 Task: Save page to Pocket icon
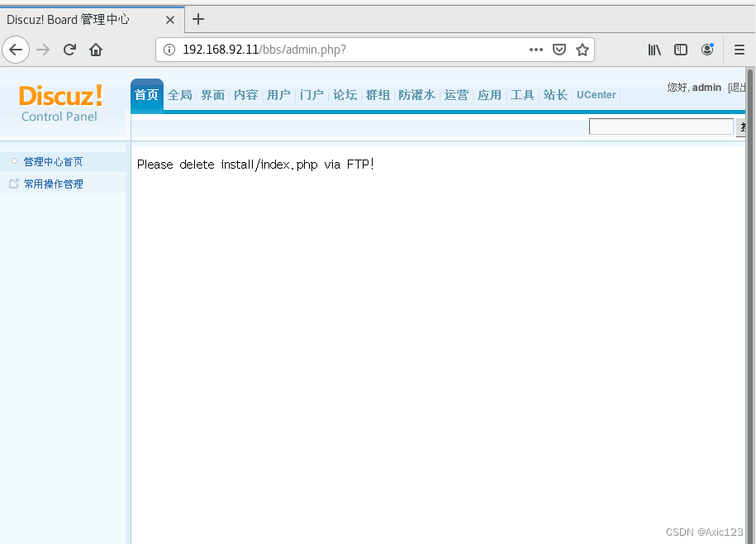(x=559, y=50)
